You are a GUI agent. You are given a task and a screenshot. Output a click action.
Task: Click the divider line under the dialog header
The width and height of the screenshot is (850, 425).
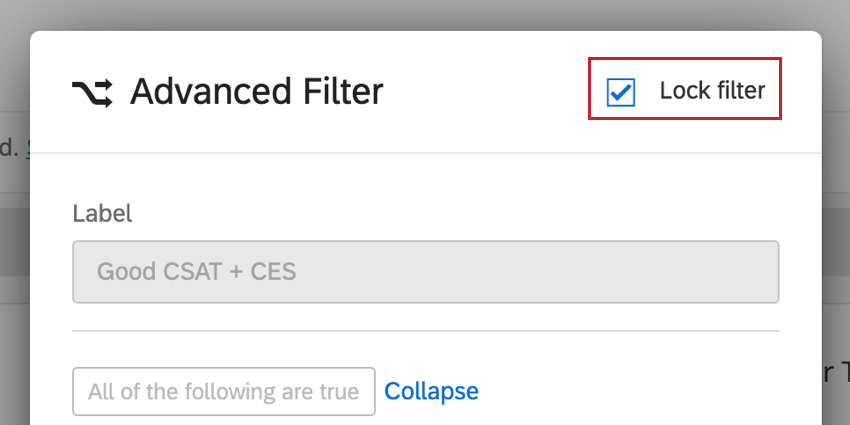coord(425,153)
